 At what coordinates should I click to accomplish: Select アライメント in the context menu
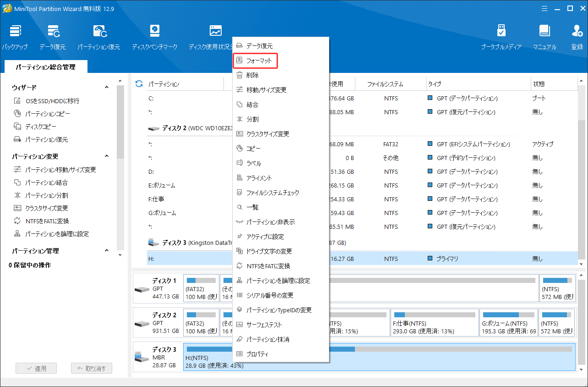point(280,178)
